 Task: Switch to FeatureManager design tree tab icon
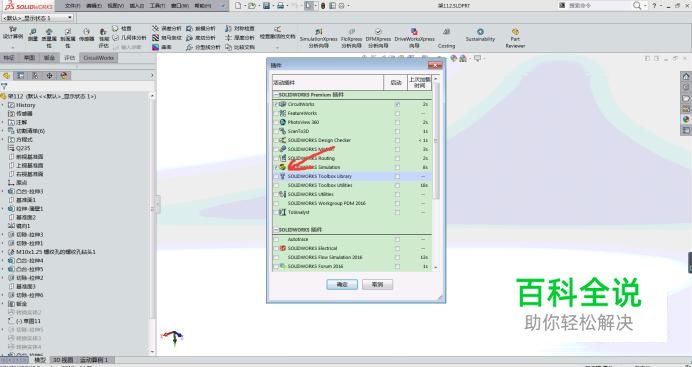click(6, 76)
